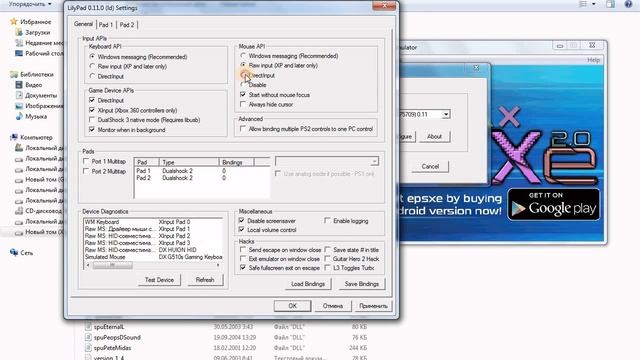Select WM Keyboard in Device Diagnostics
Screen dimensions: 640x360
point(102,222)
